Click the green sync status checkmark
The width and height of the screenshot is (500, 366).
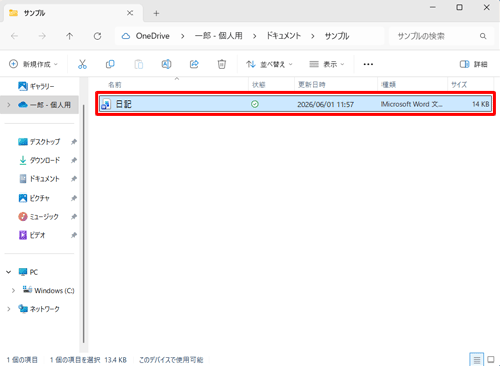(255, 104)
